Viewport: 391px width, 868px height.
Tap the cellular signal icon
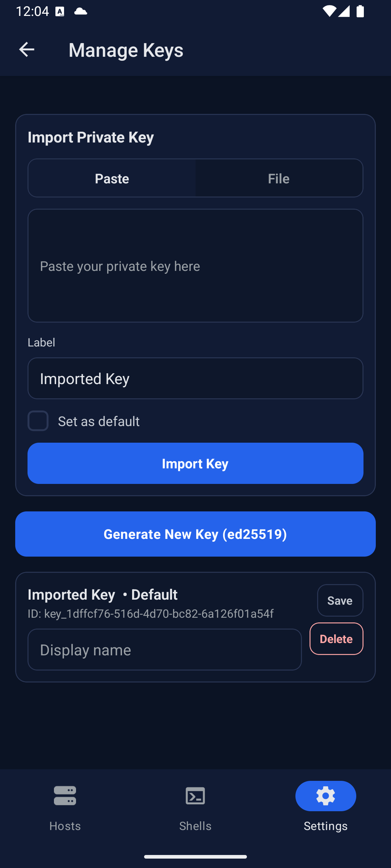(344, 11)
